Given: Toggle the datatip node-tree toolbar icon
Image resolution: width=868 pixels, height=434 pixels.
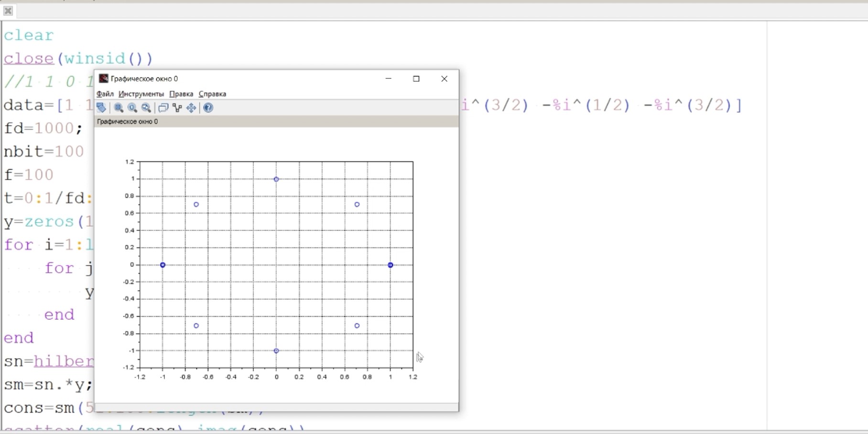Looking at the screenshot, I should click(177, 108).
